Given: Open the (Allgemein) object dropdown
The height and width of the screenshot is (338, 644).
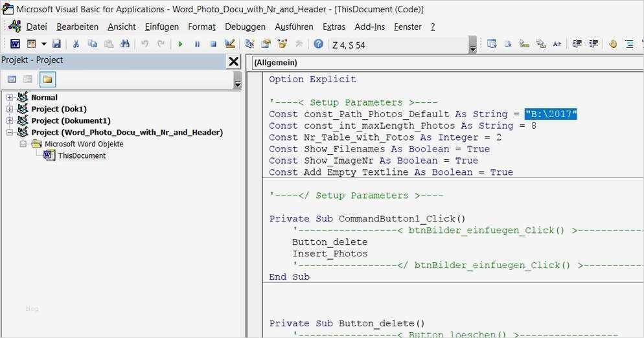Looking at the screenshot, I should pyautogui.click(x=447, y=63).
